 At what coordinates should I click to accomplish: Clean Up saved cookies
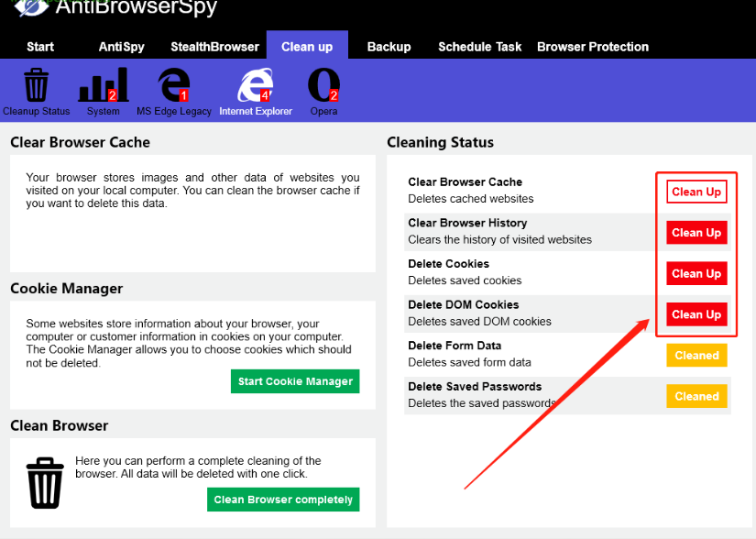tap(696, 274)
